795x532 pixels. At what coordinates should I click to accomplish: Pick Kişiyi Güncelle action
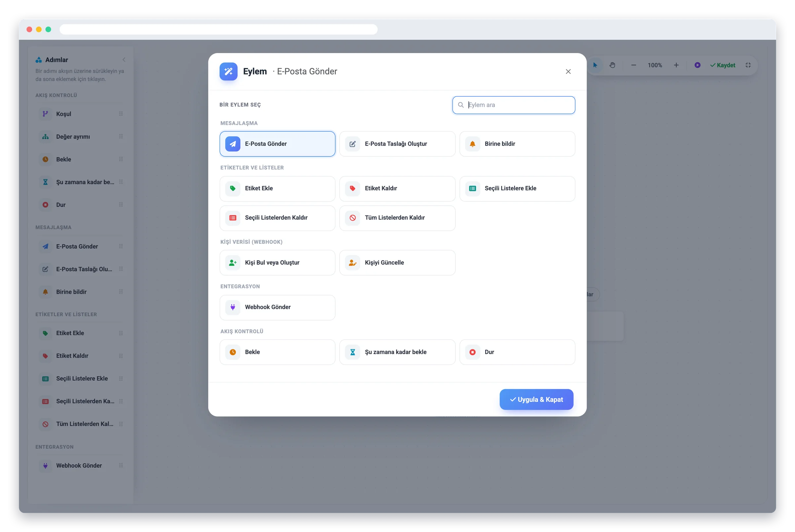click(397, 263)
